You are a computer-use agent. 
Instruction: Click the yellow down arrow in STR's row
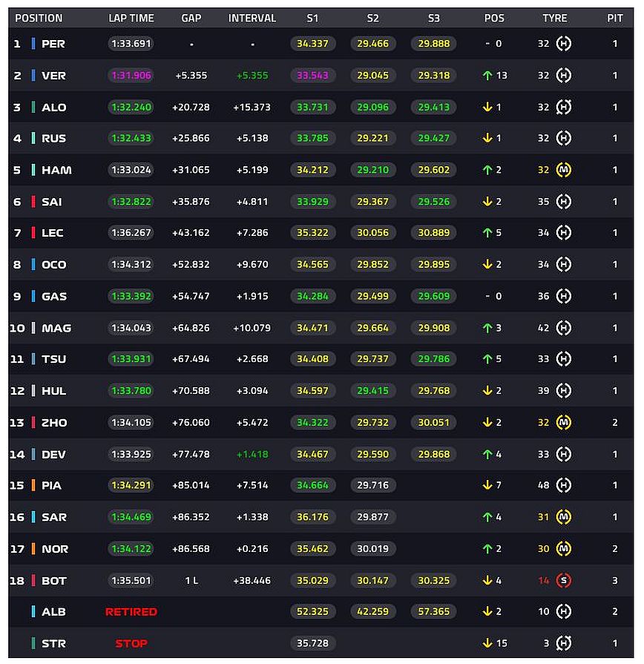click(487, 643)
